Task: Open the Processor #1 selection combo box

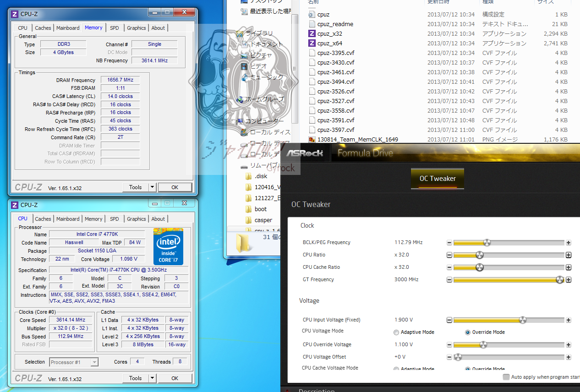Action: 74,362
